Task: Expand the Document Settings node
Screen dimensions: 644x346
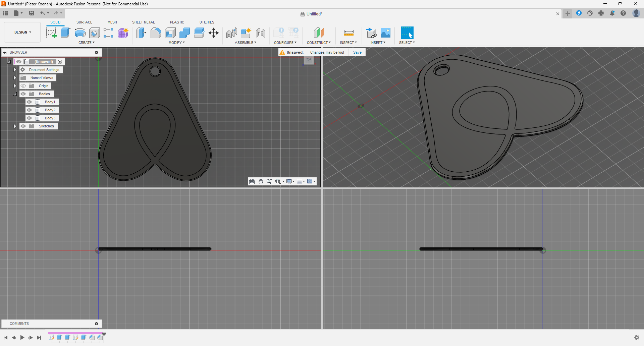Action: coord(15,70)
